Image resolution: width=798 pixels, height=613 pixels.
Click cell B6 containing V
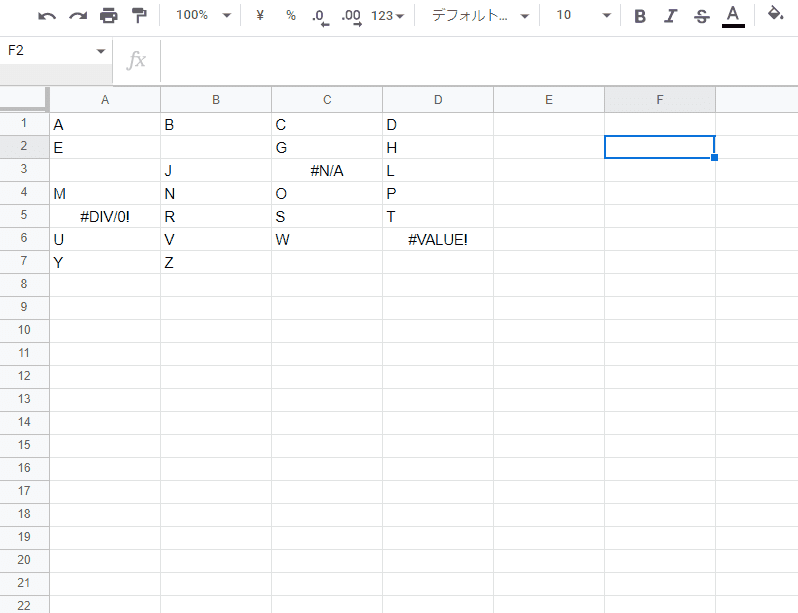point(216,239)
